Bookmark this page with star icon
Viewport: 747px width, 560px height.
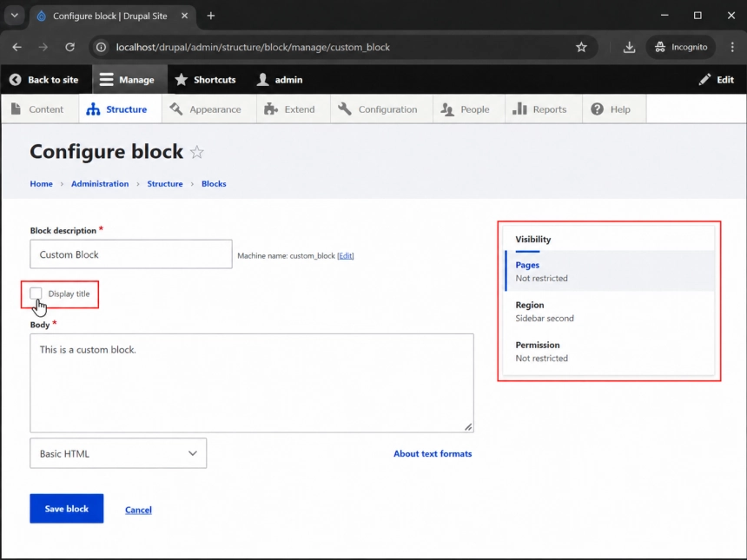pos(581,47)
